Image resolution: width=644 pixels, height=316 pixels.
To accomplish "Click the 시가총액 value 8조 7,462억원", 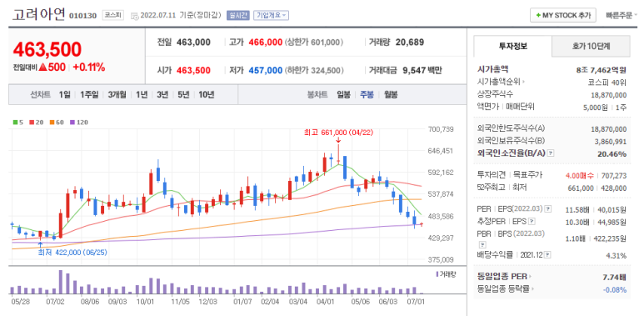I will 602,70.
